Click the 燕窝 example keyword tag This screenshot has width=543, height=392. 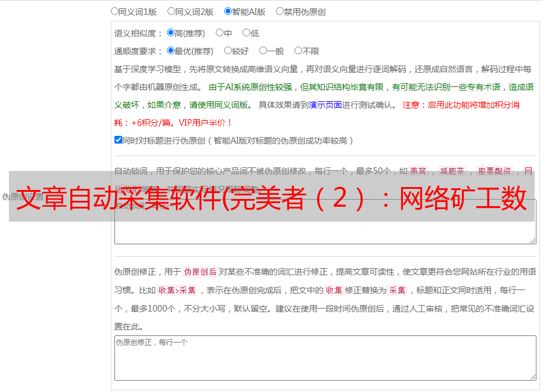[x=418, y=171]
